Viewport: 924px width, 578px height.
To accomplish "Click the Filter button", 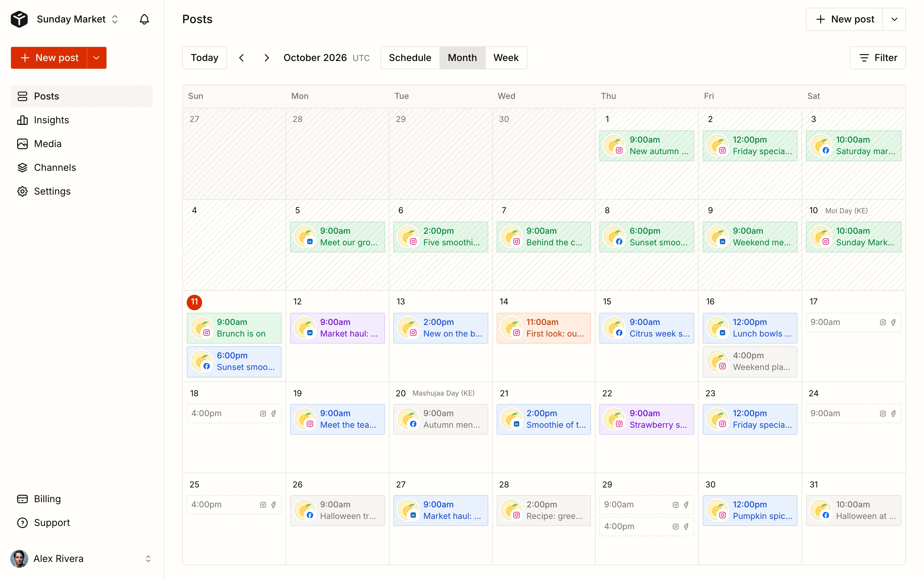I will click(877, 58).
